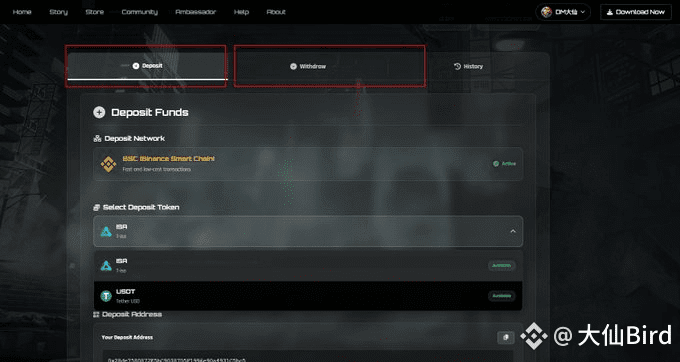The image size is (680, 362).
Task: Click the green Active status indicator
Action: point(504,164)
